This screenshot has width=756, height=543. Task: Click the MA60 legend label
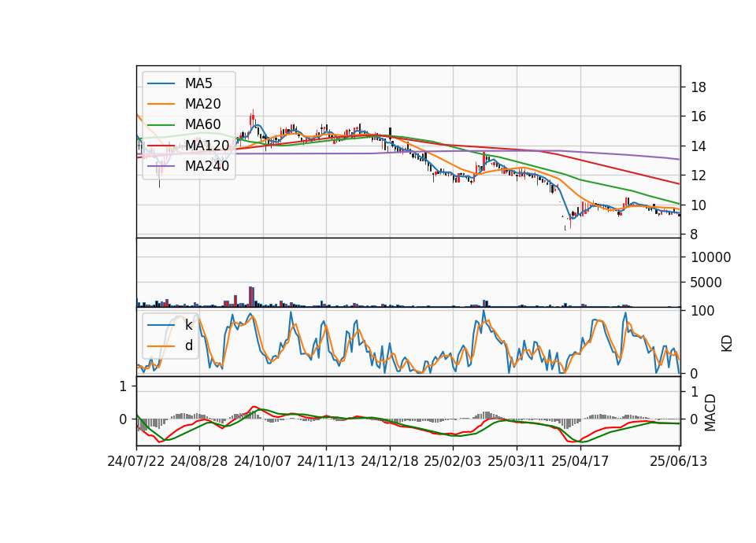[x=202, y=124]
